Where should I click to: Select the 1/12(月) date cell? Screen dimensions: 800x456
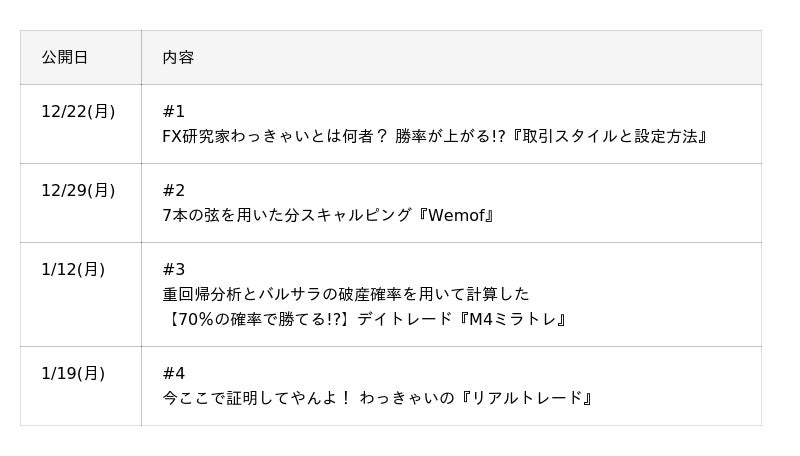pyautogui.click(x=73, y=270)
